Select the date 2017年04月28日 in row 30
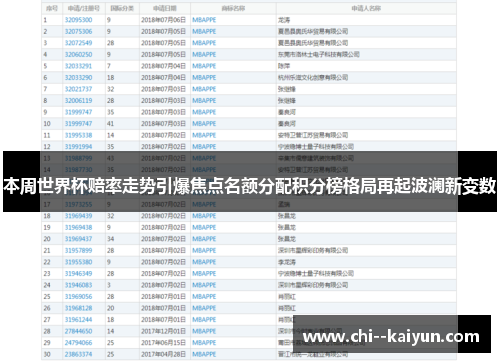This screenshot has height=362, width=500. 163,354
